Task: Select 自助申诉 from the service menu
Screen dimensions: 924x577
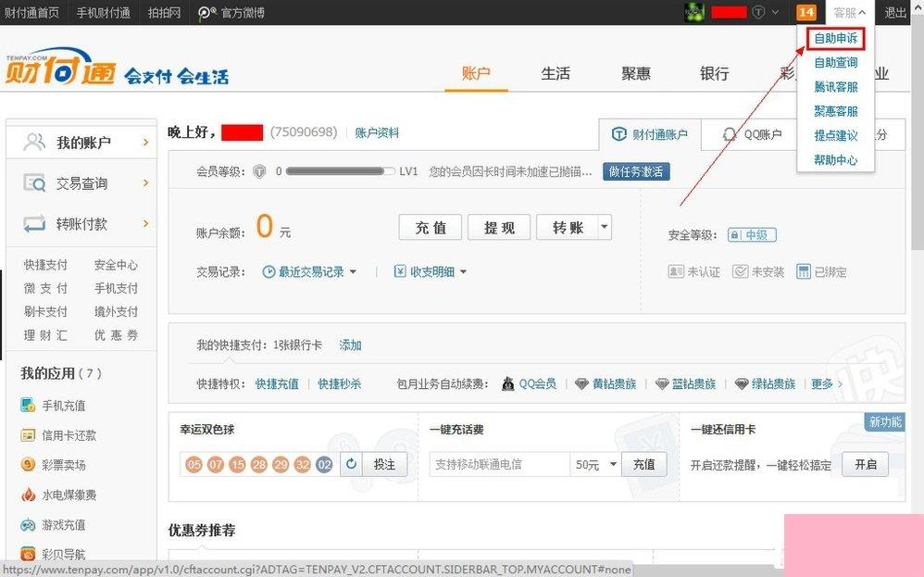Action: (x=836, y=38)
